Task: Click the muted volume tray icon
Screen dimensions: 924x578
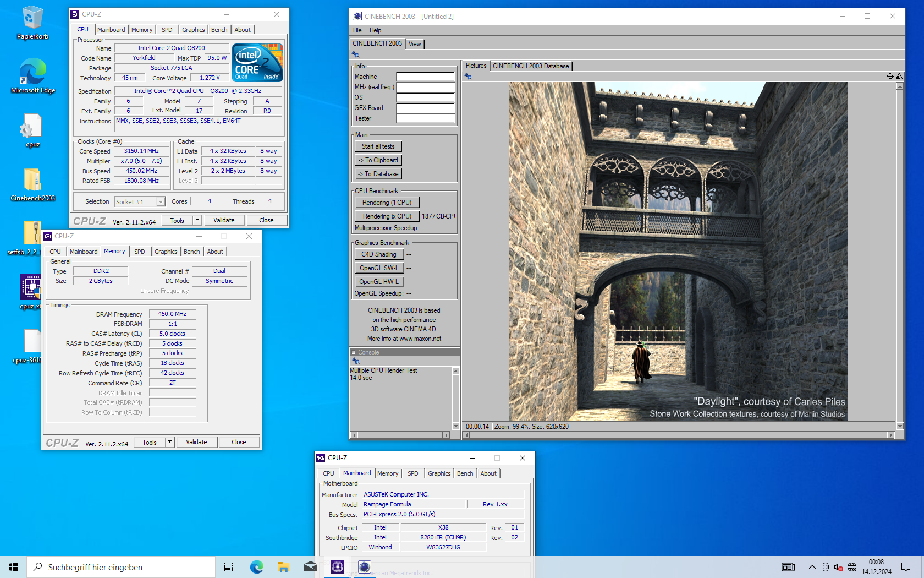Action: (x=838, y=567)
